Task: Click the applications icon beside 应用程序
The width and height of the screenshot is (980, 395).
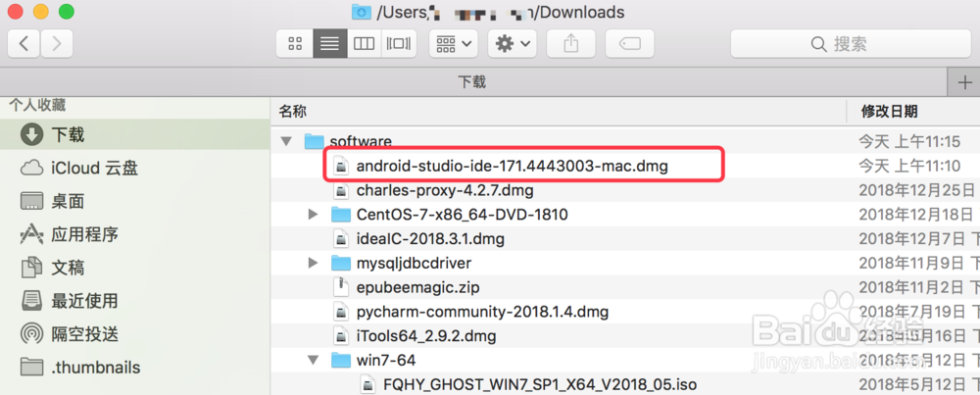Action: pos(31,234)
